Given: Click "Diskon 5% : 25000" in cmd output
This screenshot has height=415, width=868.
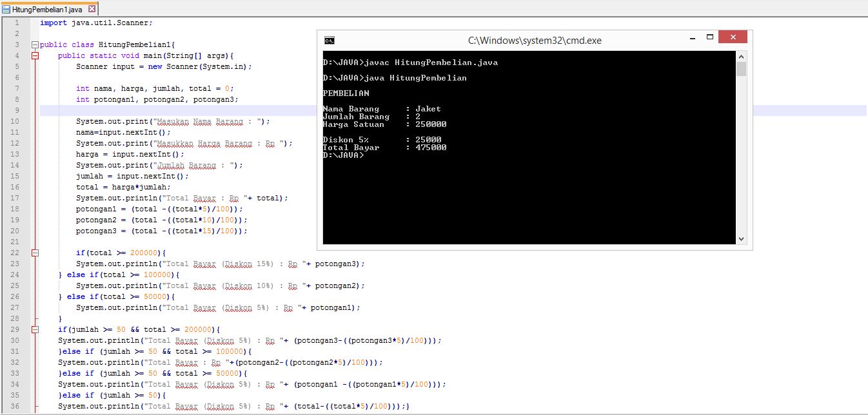Looking at the screenshot, I should pos(382,140).
